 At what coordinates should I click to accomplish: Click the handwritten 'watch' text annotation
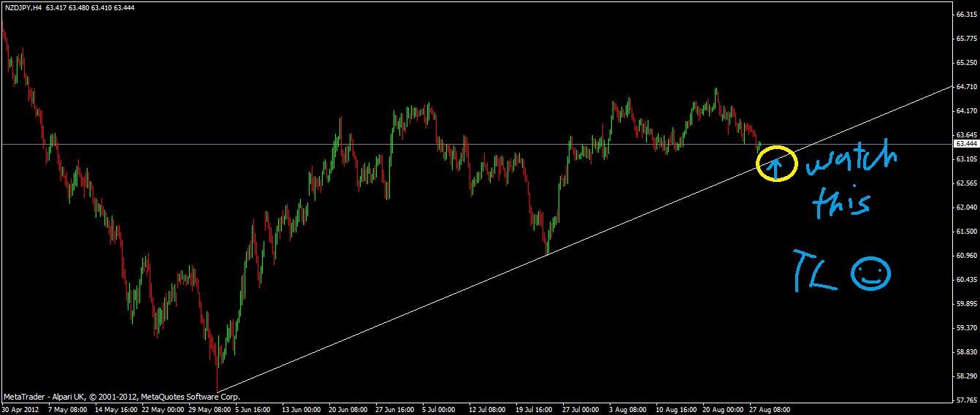(x=851, y=161)
